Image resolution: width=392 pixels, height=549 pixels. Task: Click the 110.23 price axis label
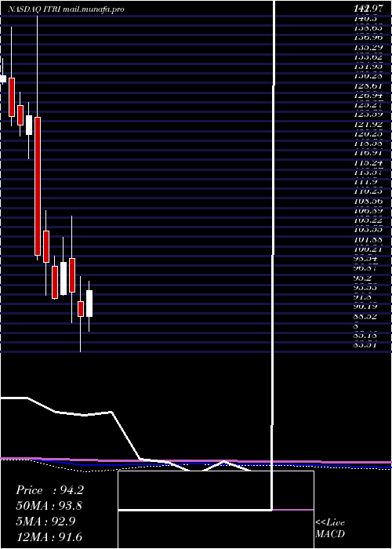coord(368,192)
